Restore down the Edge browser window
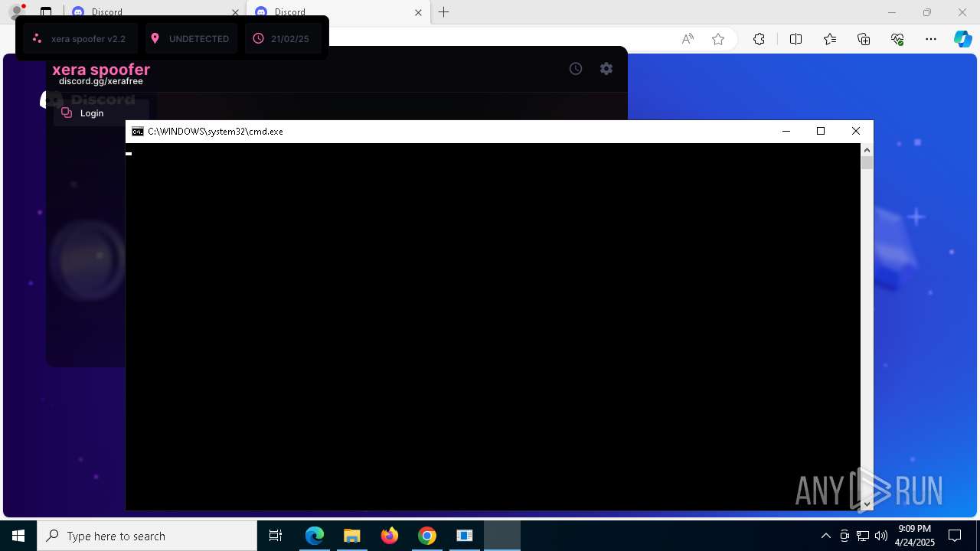 pyautogui.click(x=927, y=12)
